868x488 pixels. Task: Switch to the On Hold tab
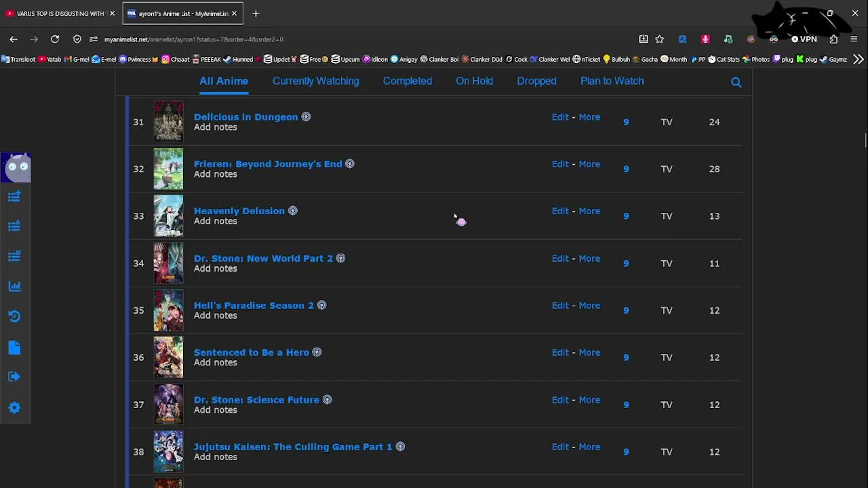(x=474, y=81)
